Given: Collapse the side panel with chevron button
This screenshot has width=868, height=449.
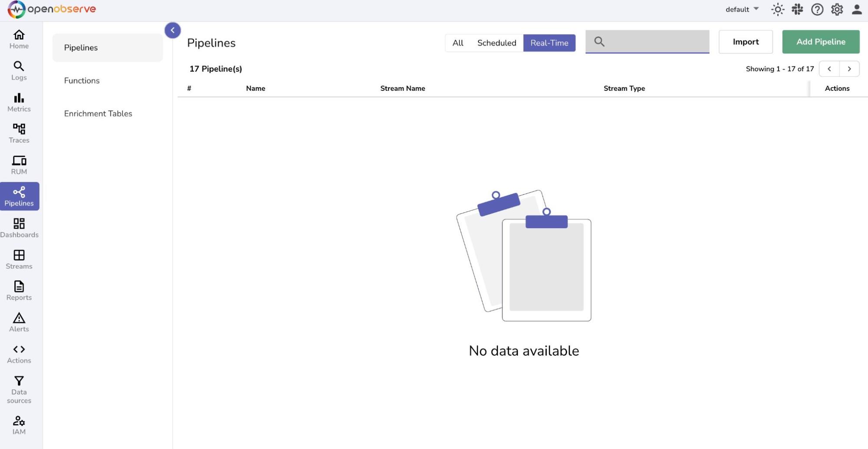Looking at the screenshot, I should pos(172,30).
